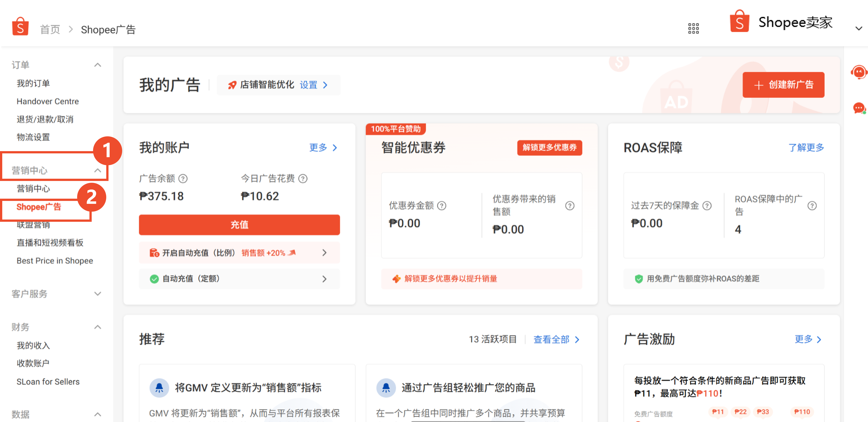Open 我的收入 under 财务
Screen dimensions: 868x422
click(x=33, y=345)
